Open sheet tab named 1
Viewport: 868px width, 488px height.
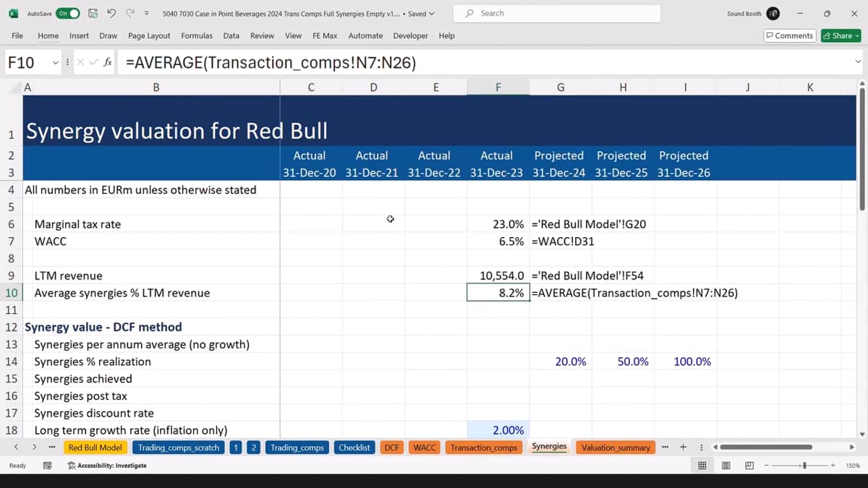click(x=236, y=448)
